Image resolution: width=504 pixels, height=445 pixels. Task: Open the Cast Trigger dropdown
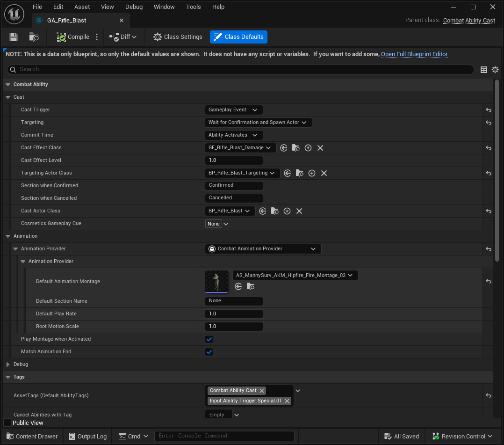(233, 110)
